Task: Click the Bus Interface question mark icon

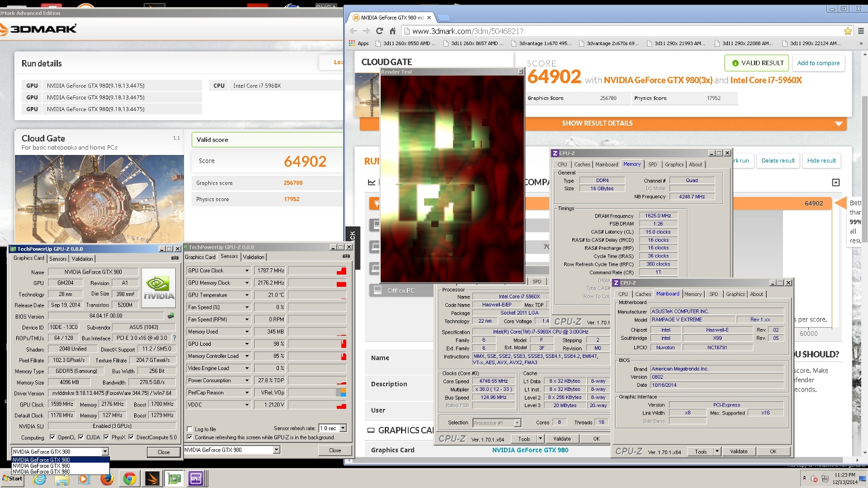Action: click(174, 338)
